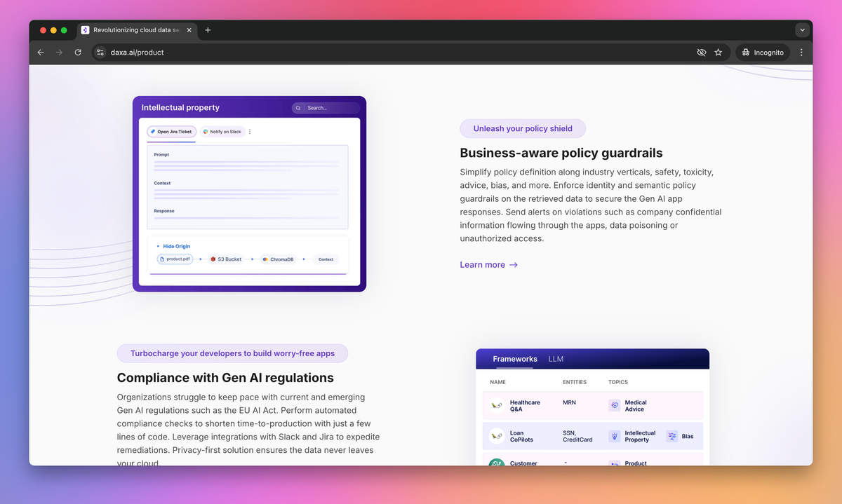This screenshot has width=842, height=504.
Task: Click the S3 Bucket chip
Action: click(226, 259)
